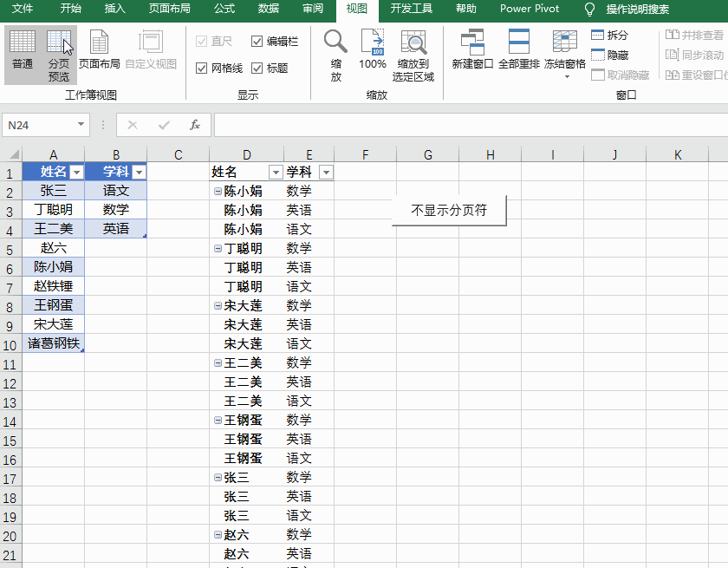
Task: Collapse the 赵六 pivot group
Action: pos(218,534)
